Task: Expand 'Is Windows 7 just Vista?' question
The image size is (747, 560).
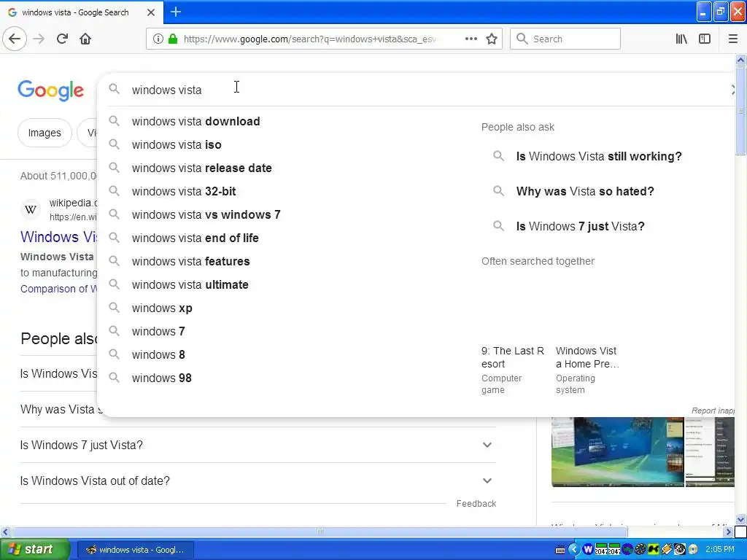Action: point(258,445)
